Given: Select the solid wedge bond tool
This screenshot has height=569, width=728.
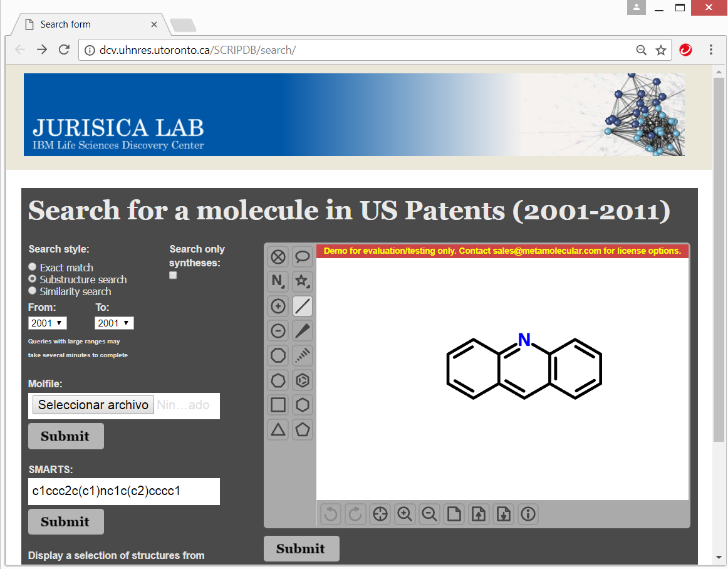Looking at the screenshot, I should [303, 331].
